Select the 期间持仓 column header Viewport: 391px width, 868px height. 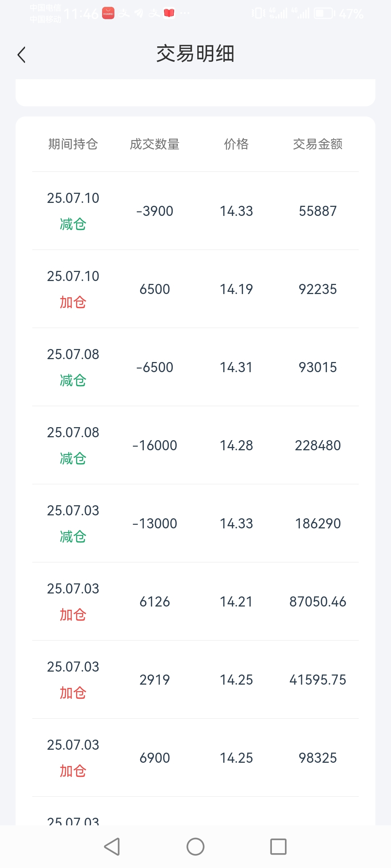click(73, 144)
